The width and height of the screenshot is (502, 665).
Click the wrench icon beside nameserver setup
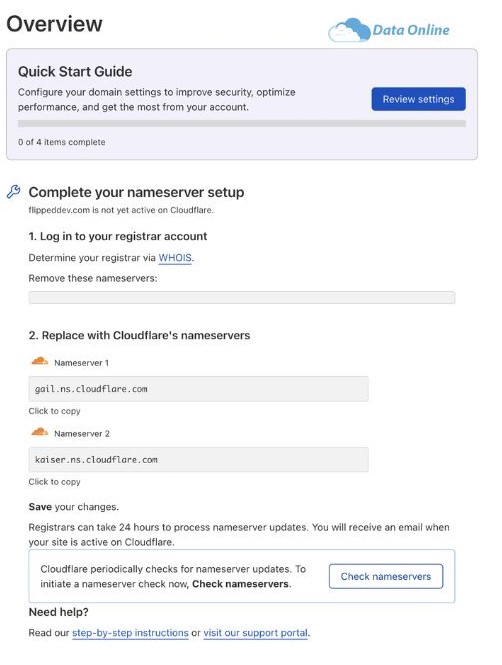coord(14,192)
